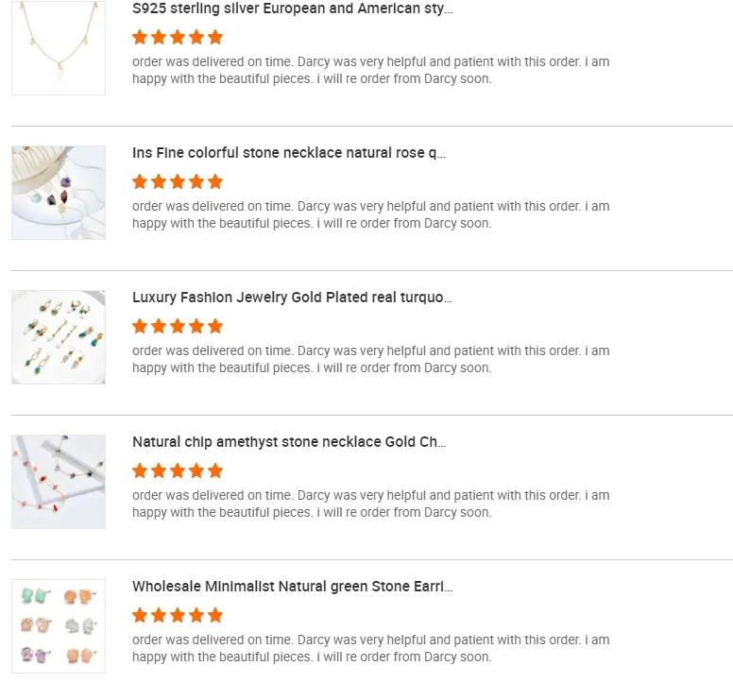Open the colorful stone necklace product image
733x700 pixels.
click(59, 193)
